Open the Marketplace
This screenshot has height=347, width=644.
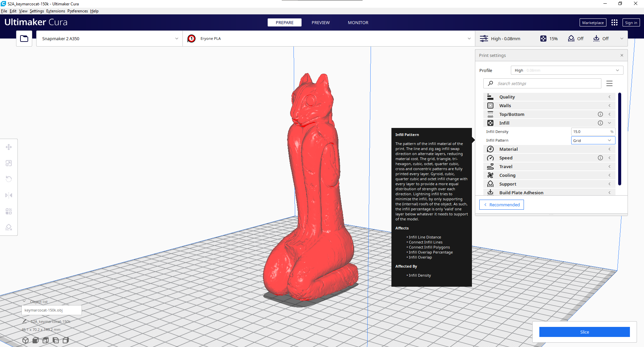(593, 22)
